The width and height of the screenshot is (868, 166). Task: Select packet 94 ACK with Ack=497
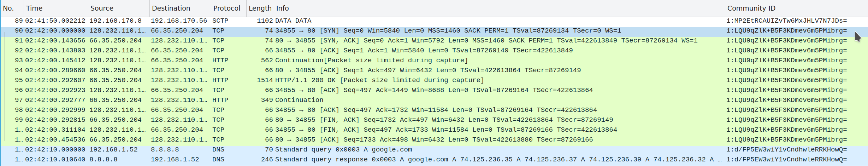point(434,70)
